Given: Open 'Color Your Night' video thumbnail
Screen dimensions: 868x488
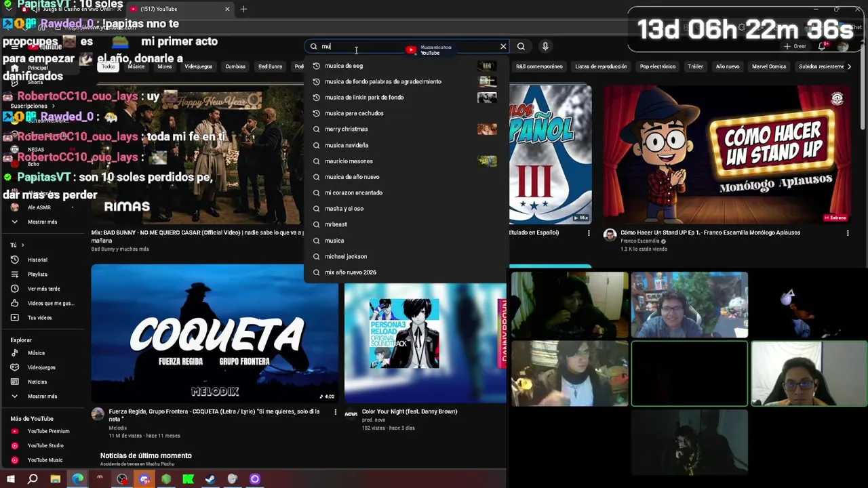Looking at the screenshot, I should coord(425,343).
